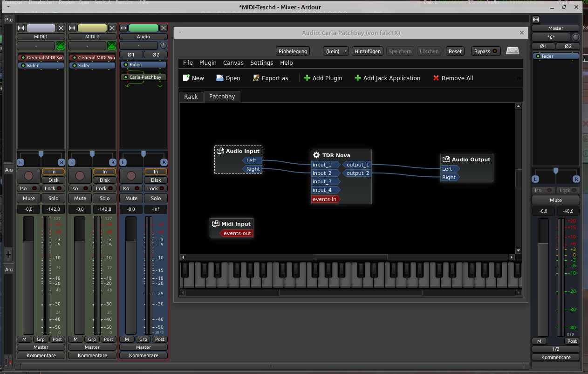Click the Disk monitoring button on Audio strip
The image size is (588, 374).
pos(156,180)
